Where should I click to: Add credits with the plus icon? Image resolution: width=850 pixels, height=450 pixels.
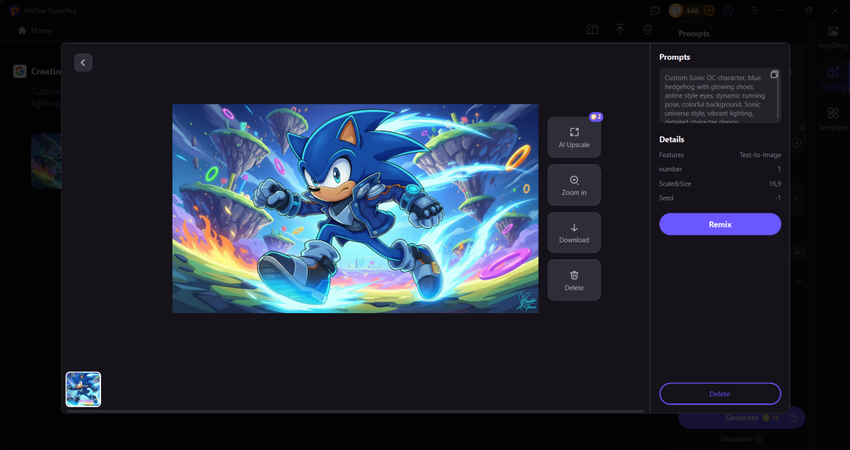(709, 10)
